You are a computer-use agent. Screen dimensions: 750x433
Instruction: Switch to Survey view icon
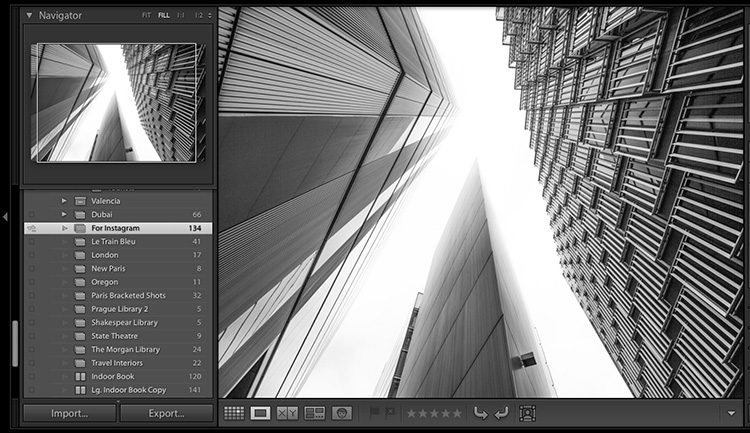click(315, 413)
